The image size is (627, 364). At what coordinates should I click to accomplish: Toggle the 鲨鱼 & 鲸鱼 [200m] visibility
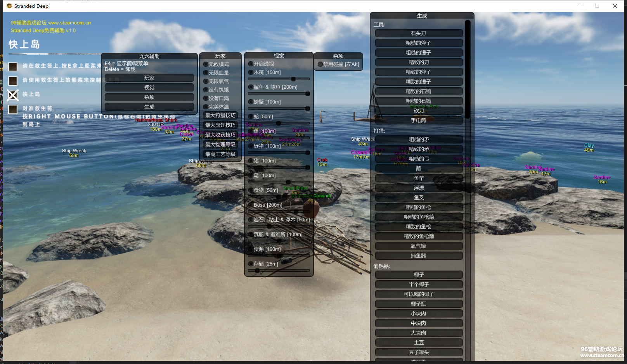coord(251,87)
